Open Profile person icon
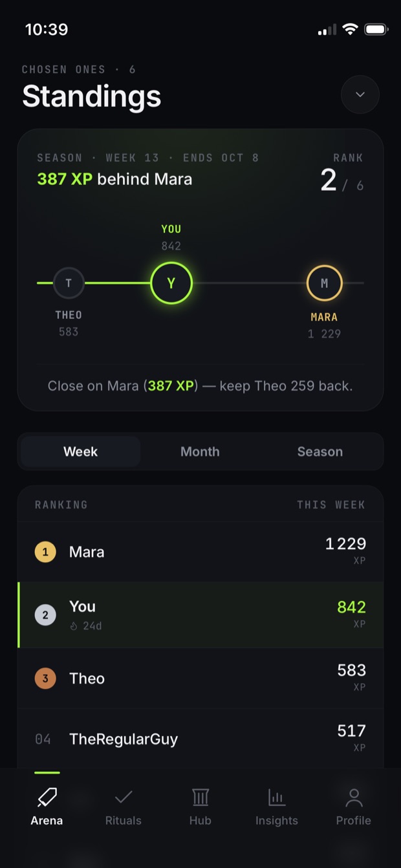 coord(354,797)
